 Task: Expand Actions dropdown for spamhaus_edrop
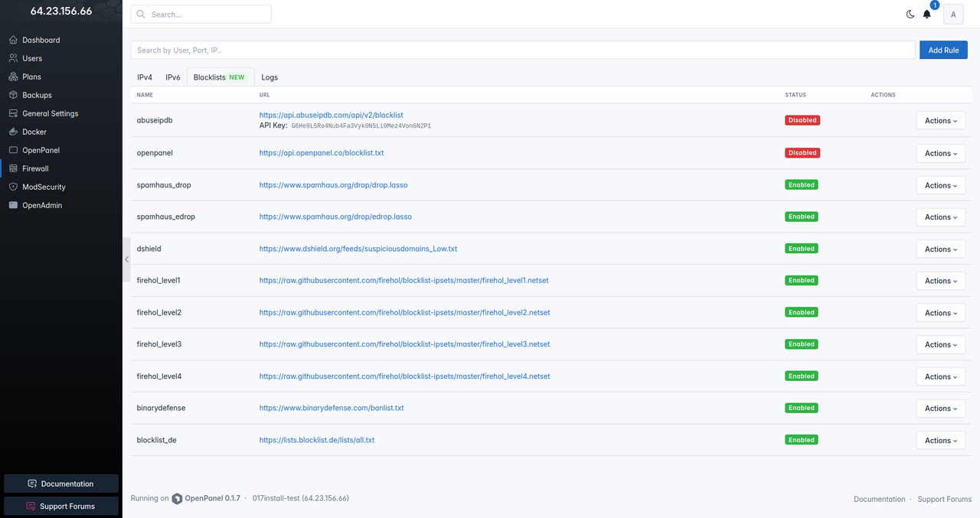941,217
